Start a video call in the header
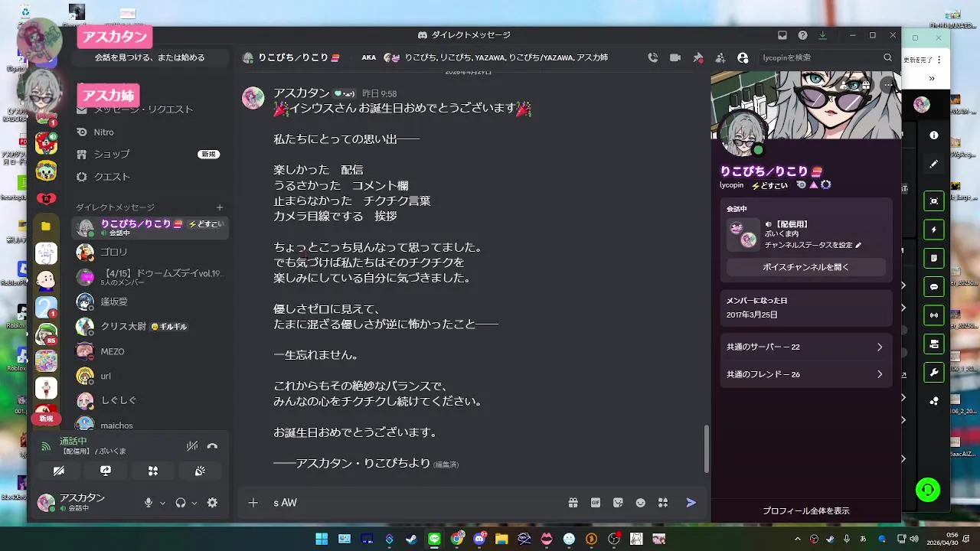This screenshot has height=551, width=980. 675,57
